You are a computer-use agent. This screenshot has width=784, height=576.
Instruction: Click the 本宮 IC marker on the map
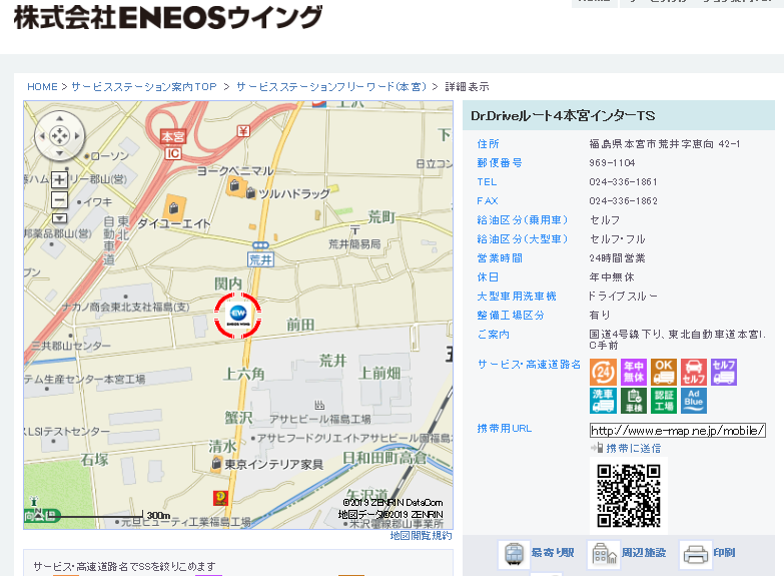173,144
